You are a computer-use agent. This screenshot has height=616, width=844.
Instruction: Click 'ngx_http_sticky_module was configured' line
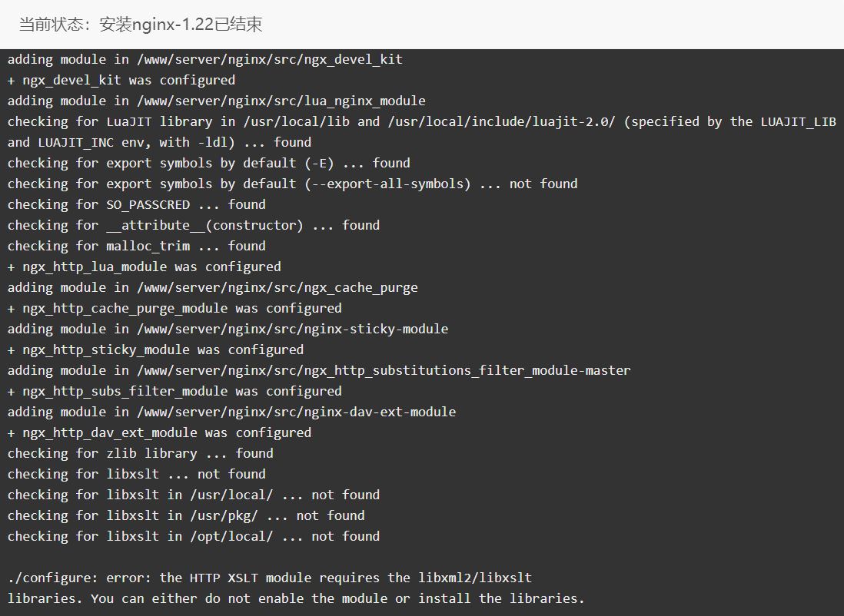pyautogui.click(x=155, y=349)
